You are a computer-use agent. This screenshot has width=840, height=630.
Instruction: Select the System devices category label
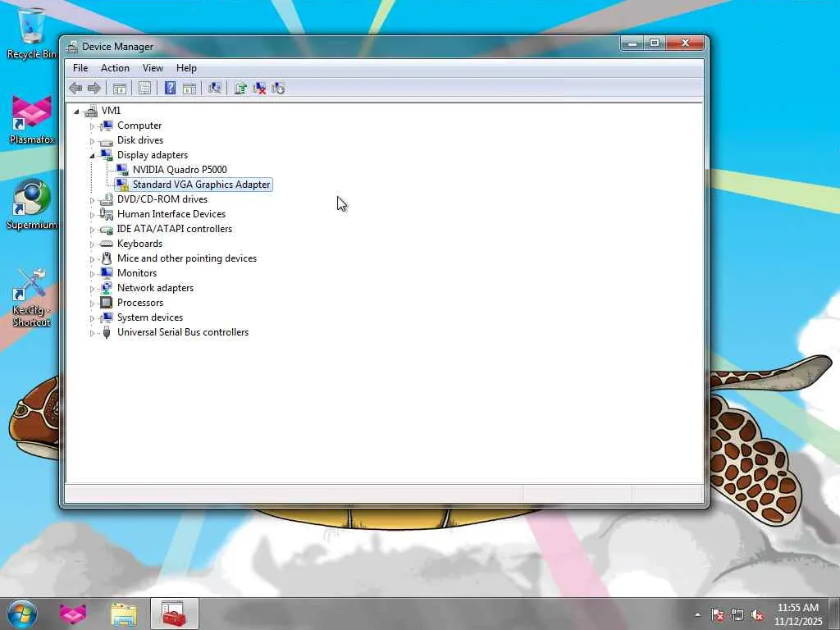coord(150,317)
